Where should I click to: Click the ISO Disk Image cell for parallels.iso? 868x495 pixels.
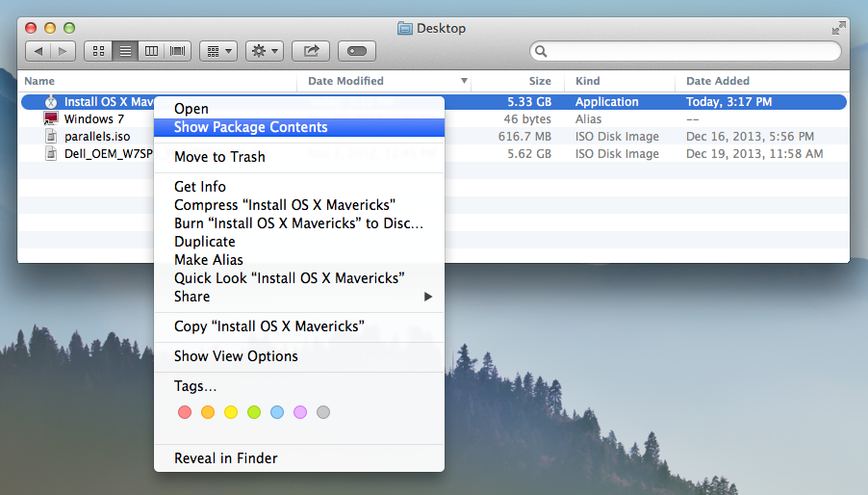617,136
